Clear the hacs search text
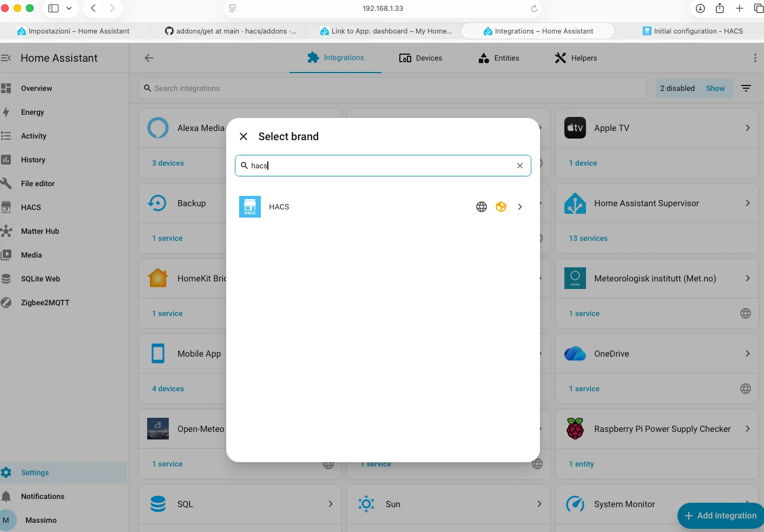Screen dimensions: 764x532 click(x=520, y=166)
